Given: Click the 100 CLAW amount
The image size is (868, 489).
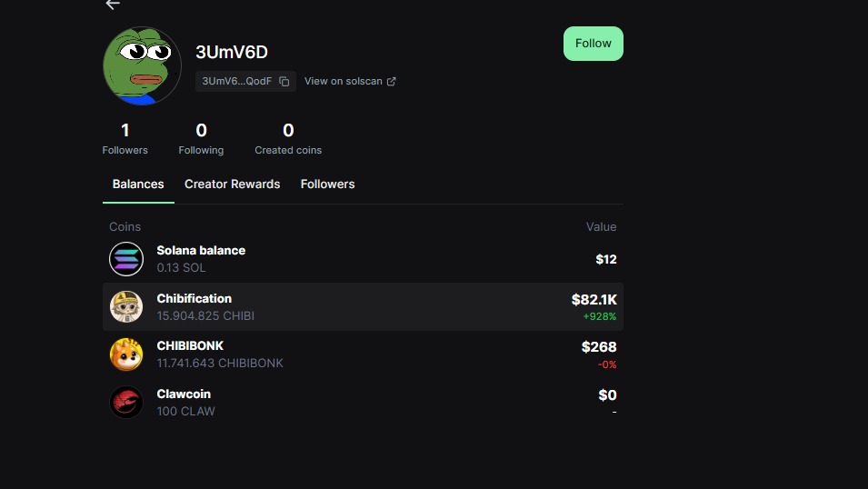Looking at the screenshot, I should 186,412.
